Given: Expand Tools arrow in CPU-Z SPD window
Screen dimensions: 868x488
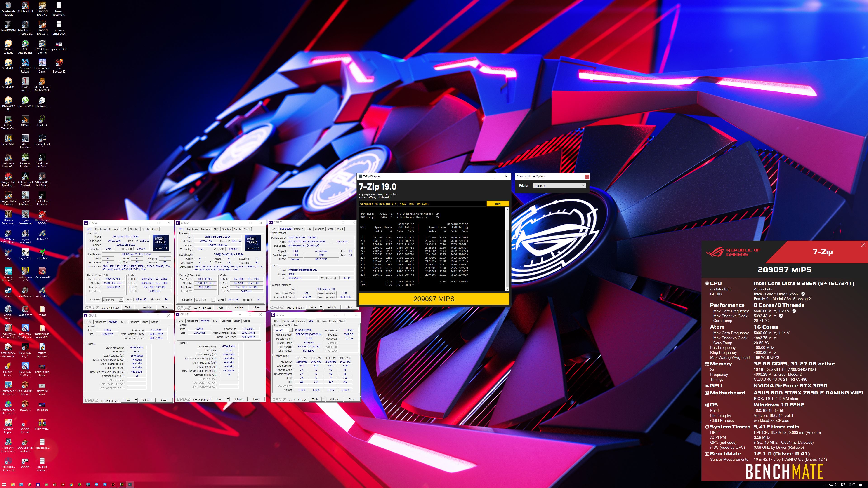Looking at the screenshot, I should coord(323,399).
